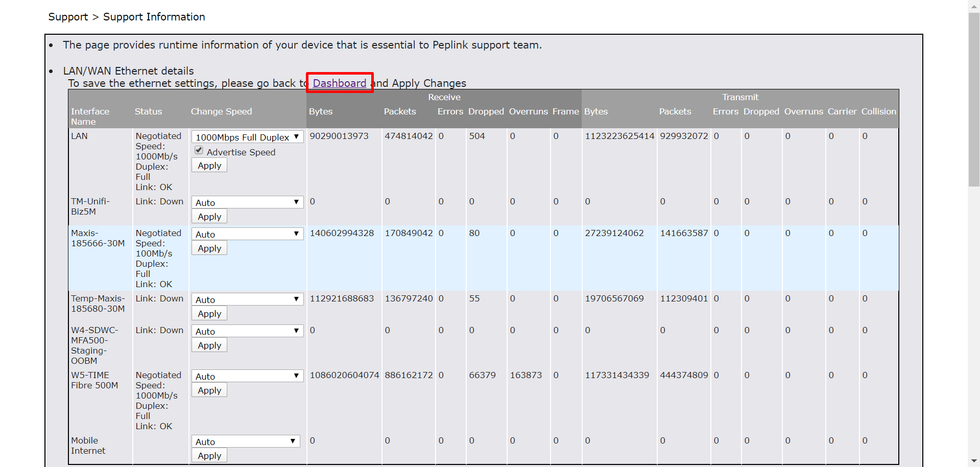Select Maxis transmit packets 141663587
Screen dimensions: 980x467
pyautogui.click(x=684, y=233)
